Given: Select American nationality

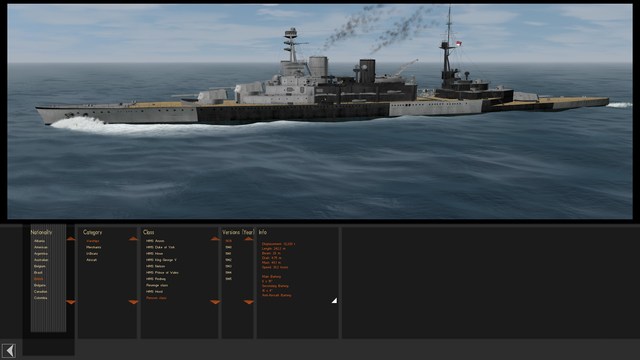Looking at the screenshot, I should click(41, 247).
